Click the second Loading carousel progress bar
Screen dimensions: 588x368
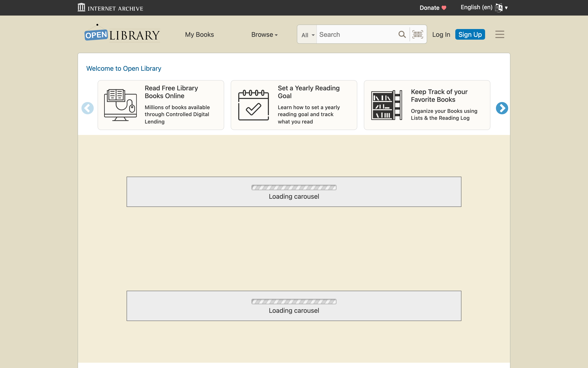(x=294, y=302)
